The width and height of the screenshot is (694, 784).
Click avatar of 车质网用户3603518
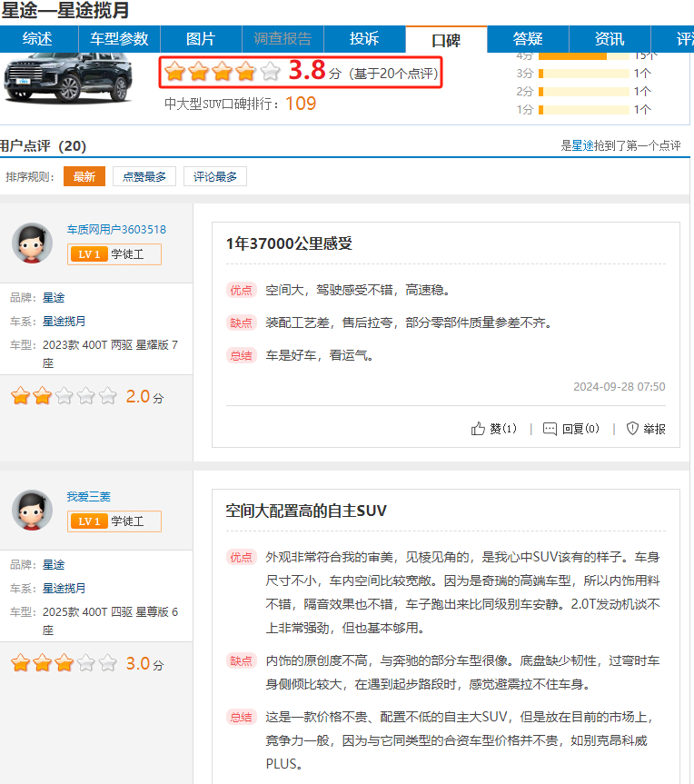(32, 243)
